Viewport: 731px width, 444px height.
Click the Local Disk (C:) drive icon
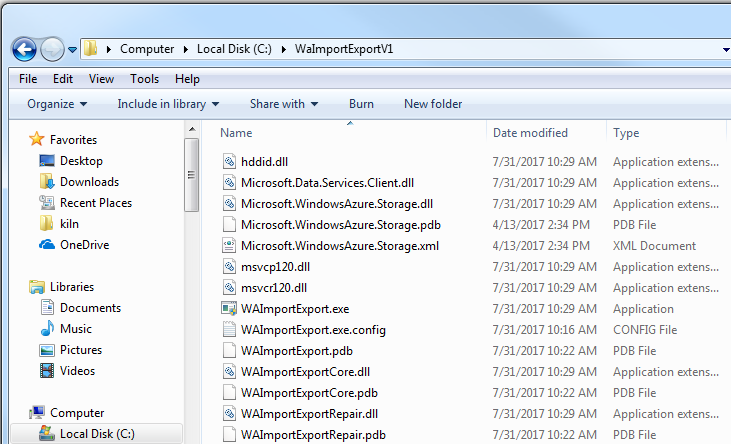[47, 433]
